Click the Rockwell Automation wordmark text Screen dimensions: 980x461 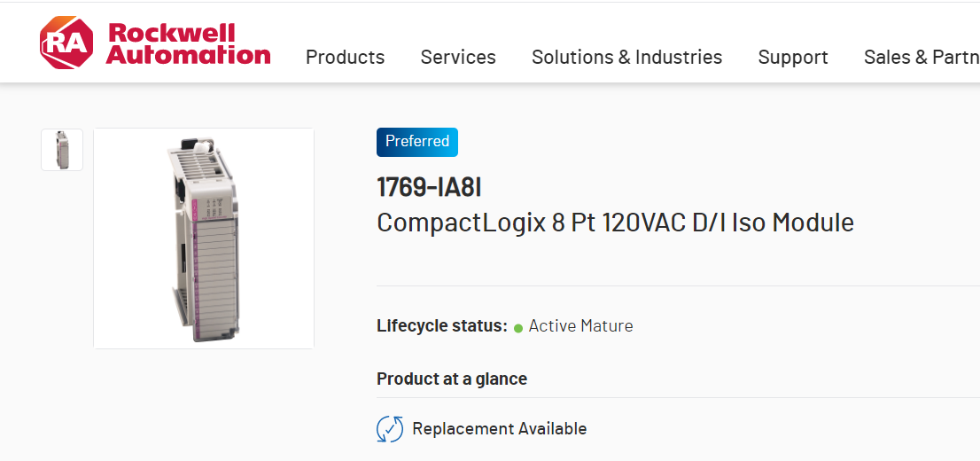tap(188, 43)
